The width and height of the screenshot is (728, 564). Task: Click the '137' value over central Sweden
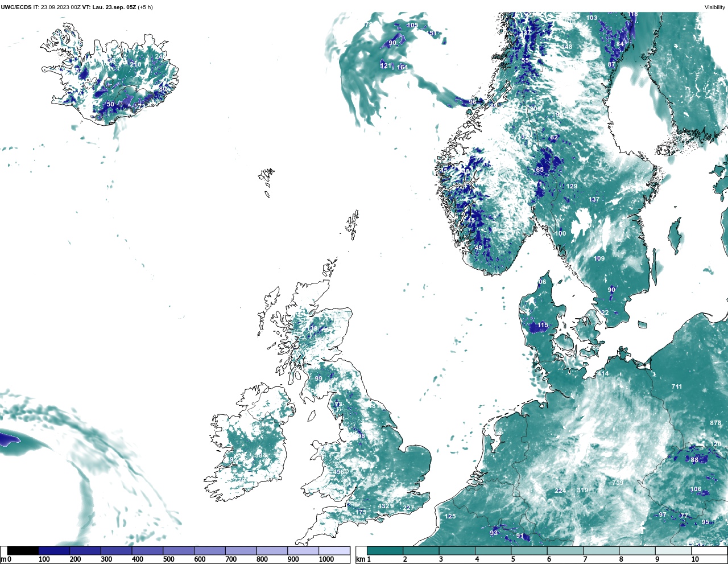point(594,200)
